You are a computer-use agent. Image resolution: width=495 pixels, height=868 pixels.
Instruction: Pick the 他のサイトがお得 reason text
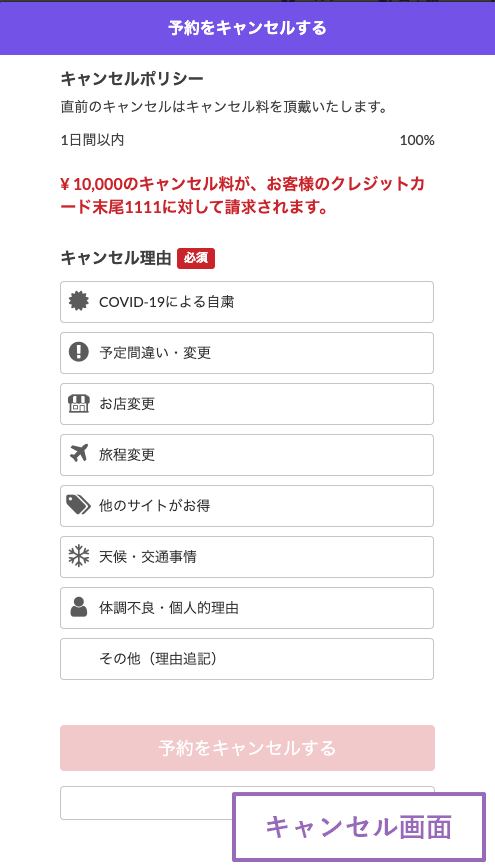(154, 505)
